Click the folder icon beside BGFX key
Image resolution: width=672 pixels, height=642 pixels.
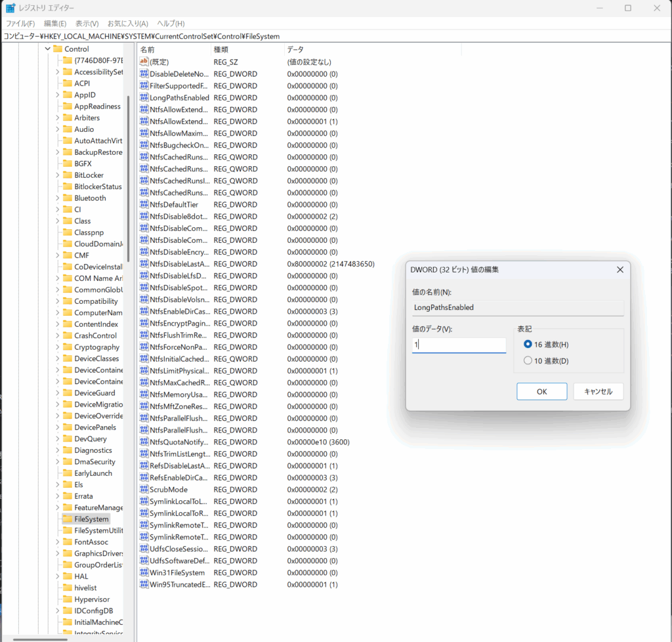click(68, 163)
